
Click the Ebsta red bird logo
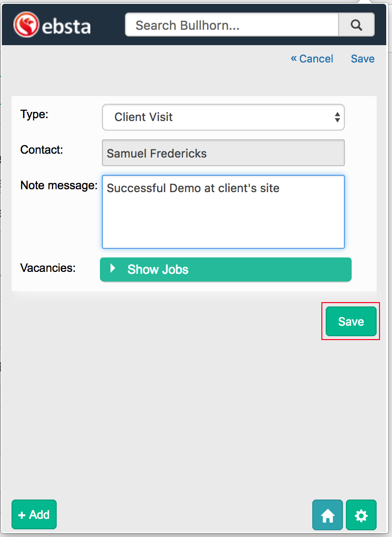(25, 25)
